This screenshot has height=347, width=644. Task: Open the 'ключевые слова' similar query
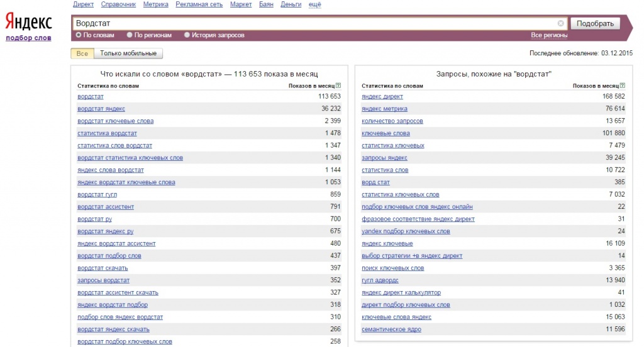coord(386,133)
